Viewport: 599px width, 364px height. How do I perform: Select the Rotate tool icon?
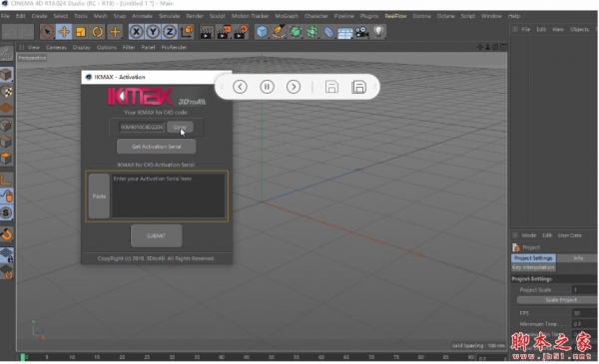(x=98, y=32)
